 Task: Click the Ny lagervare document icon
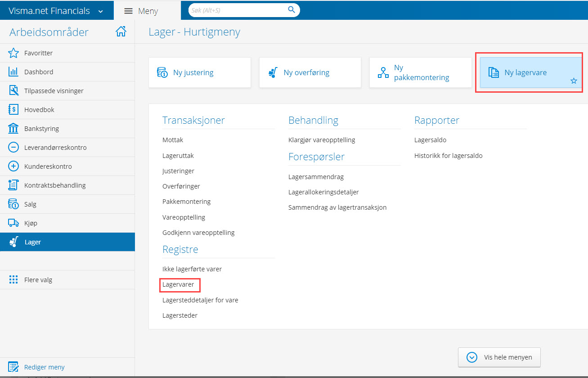(x=494, y=72)
